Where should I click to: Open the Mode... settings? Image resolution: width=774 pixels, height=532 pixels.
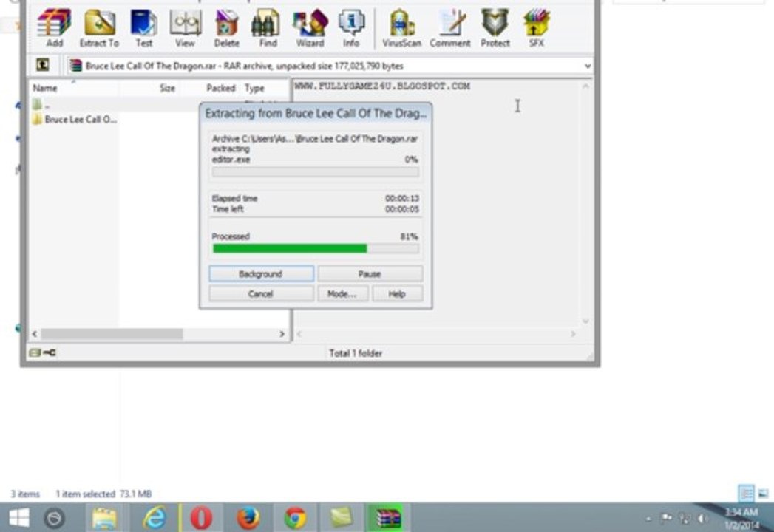tap(342, 293)
